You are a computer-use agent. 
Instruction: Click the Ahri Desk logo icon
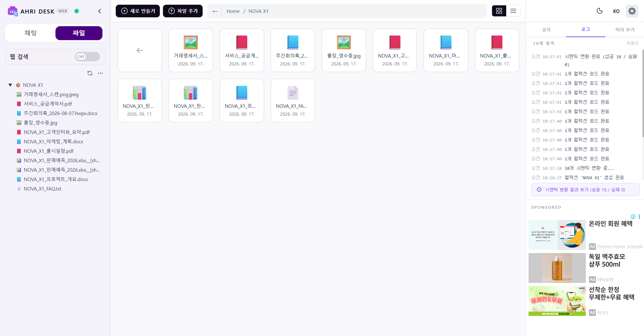tap(13, 11)
